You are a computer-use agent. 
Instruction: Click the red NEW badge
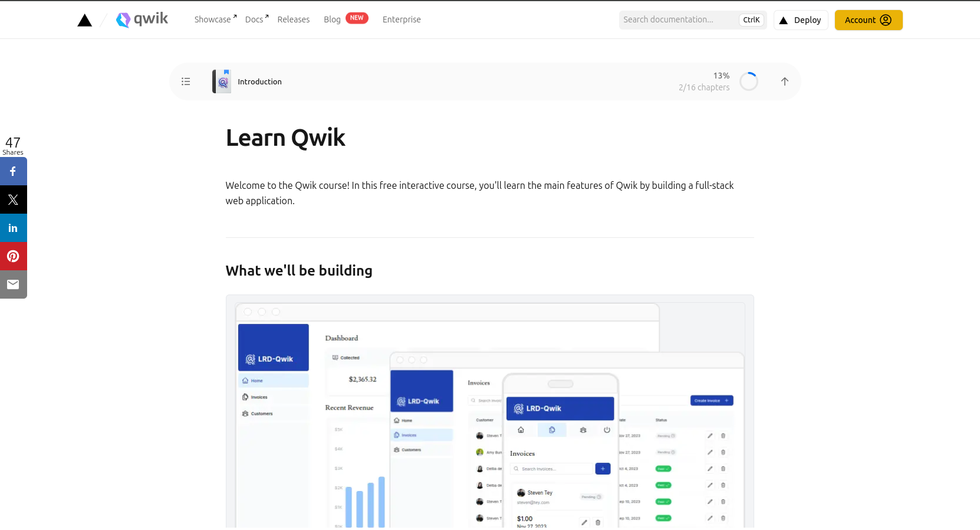click(x=357, y=18)
